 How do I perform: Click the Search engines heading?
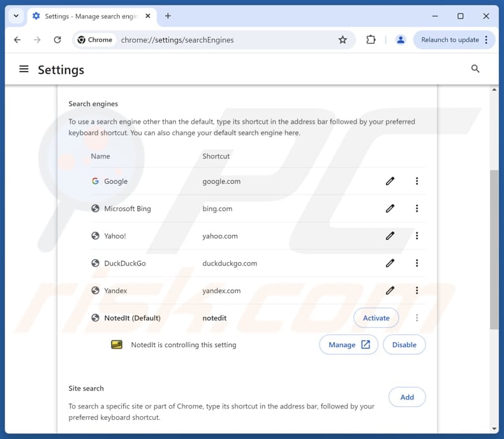tap(93, 104)
